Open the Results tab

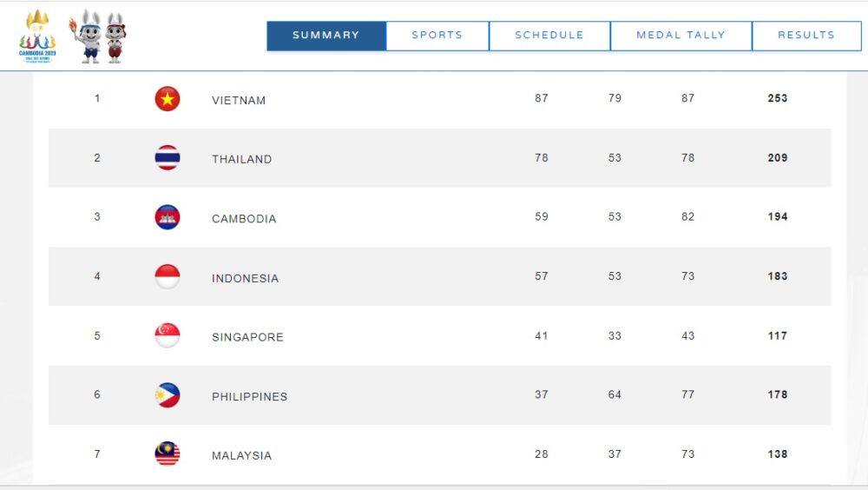tap(806, 36)
